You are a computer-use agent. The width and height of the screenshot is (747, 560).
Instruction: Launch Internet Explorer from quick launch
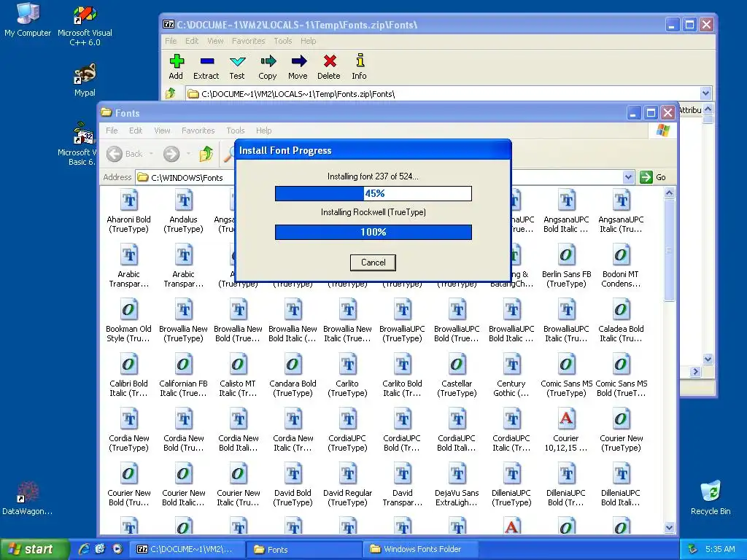(x=84, y=549)
